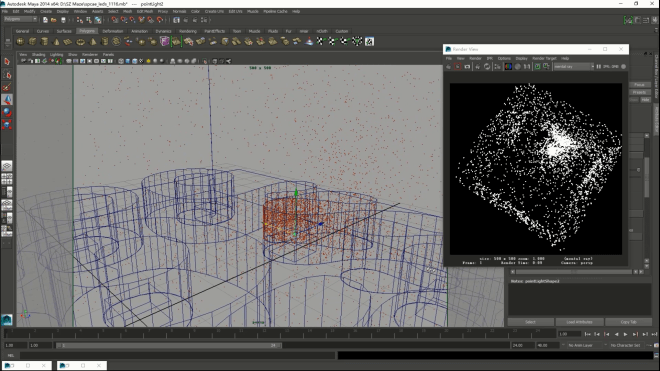The width and height of the screenshot is (660, 371).
Task: Create a polygon cone from the shelf
Action: click(x=56, y=41)
